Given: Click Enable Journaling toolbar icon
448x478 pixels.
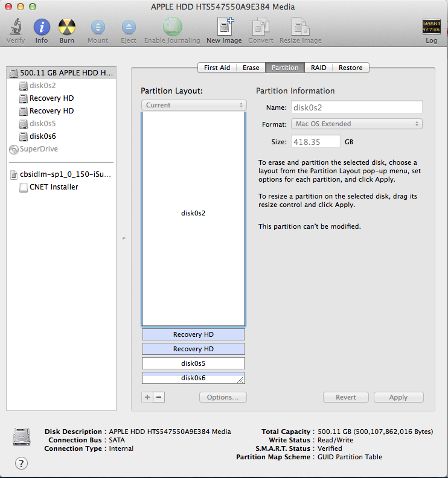Looking at the screenshot, I should (172, 27).
